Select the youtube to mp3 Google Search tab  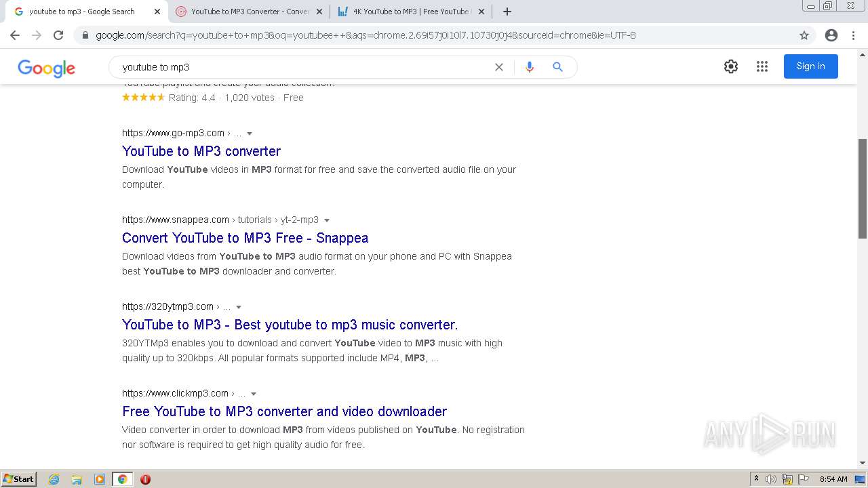[86, 12]
